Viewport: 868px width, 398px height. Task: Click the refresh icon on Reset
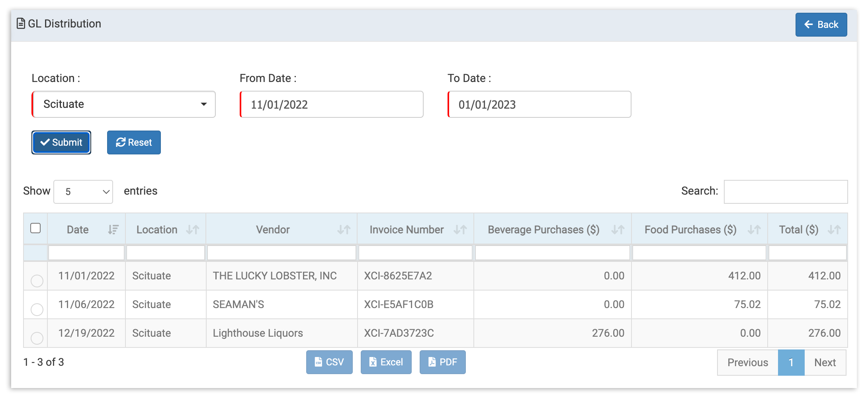click(121, 142)
